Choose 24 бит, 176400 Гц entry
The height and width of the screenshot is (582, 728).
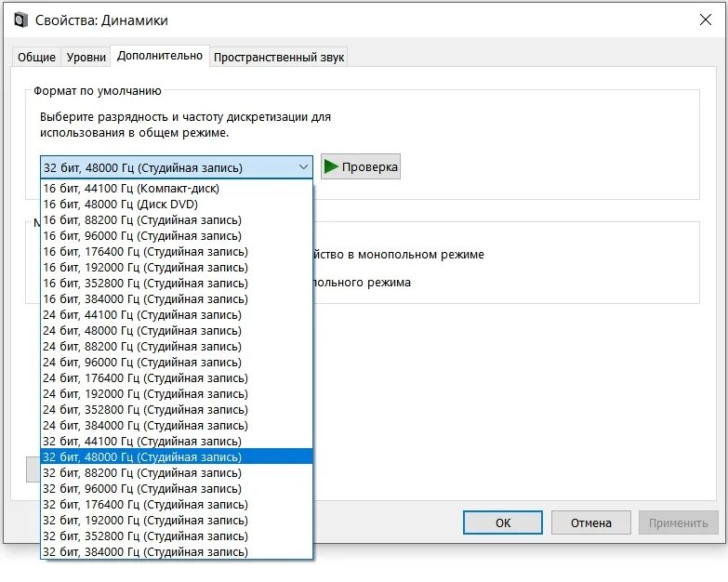click(x=177, y=377)
